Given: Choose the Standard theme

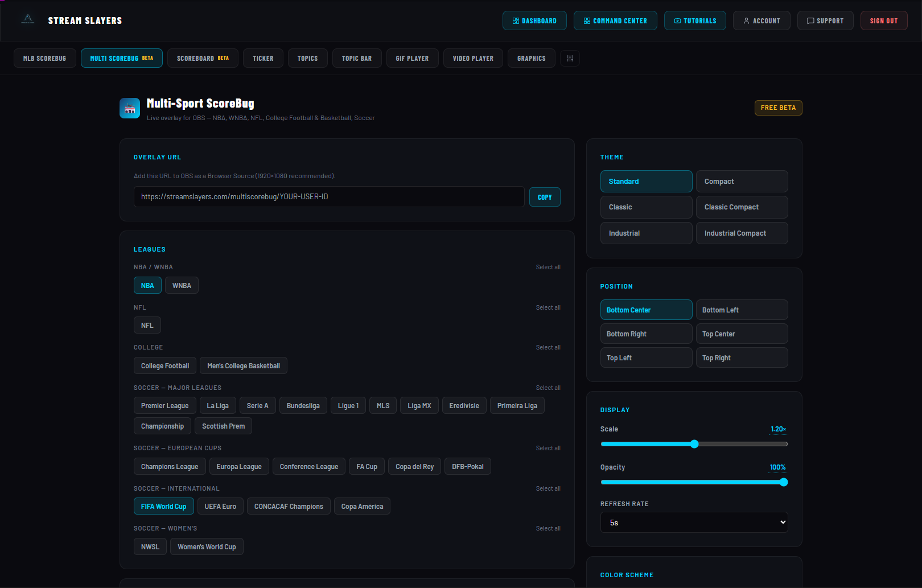Looking at the screenshot, I should pos(647,181).
